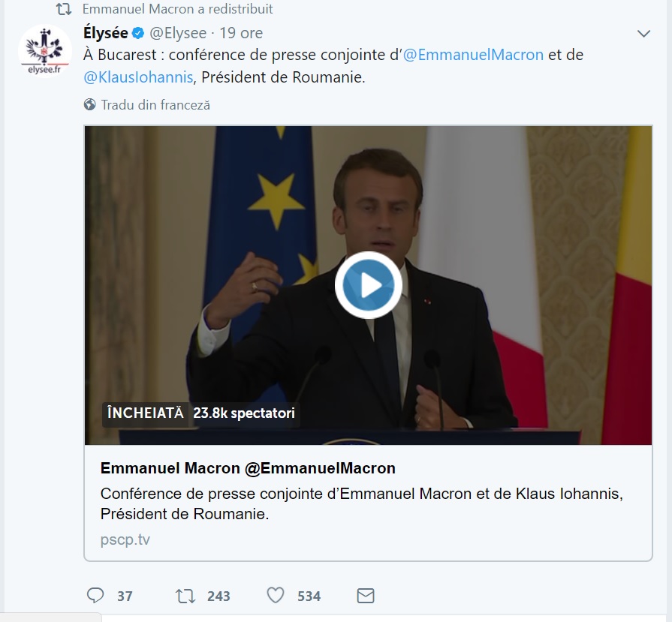Play the press conference video
Screen dimensions: 672x622
pos(368,285)
